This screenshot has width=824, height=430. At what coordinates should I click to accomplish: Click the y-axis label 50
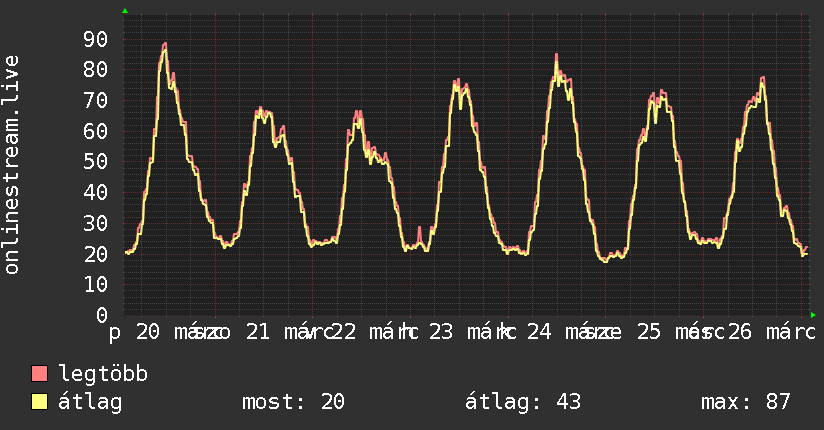[95, 162]
